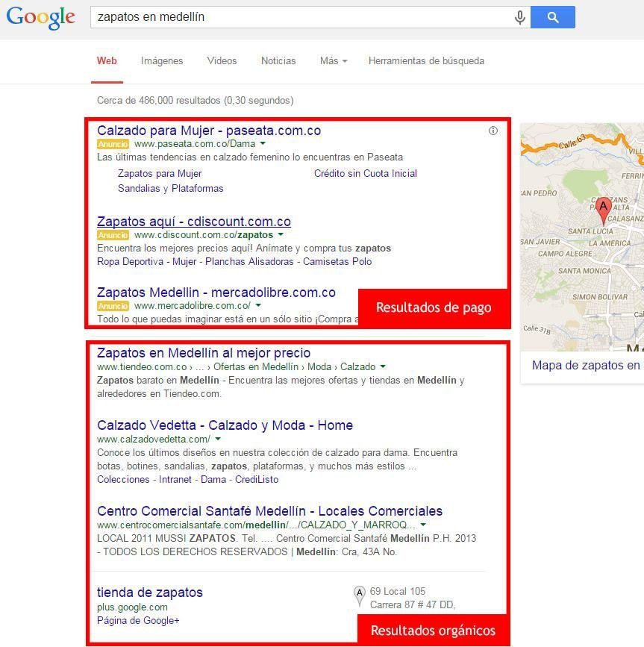Click the 'Anuncio' label in the mercadolibre ad
Image resolution: width=644 pixels, height=647 pixels.
tap(113, 306)
